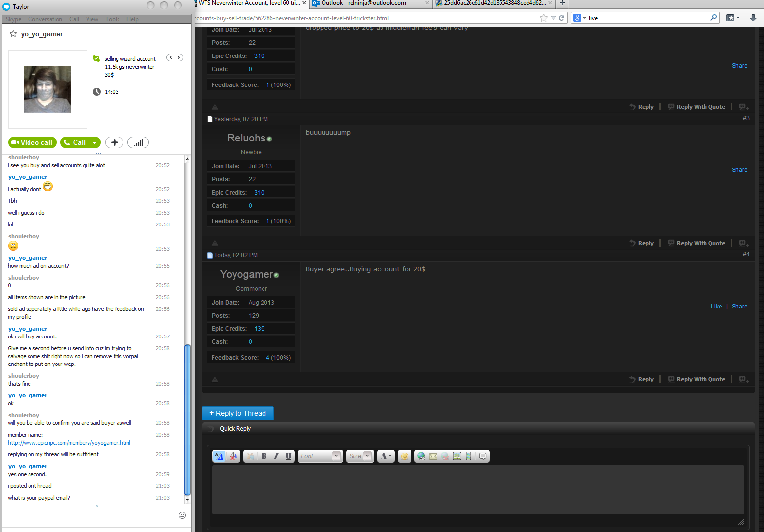
Task: Click the wrap quote tags icon
Action: 483,456
